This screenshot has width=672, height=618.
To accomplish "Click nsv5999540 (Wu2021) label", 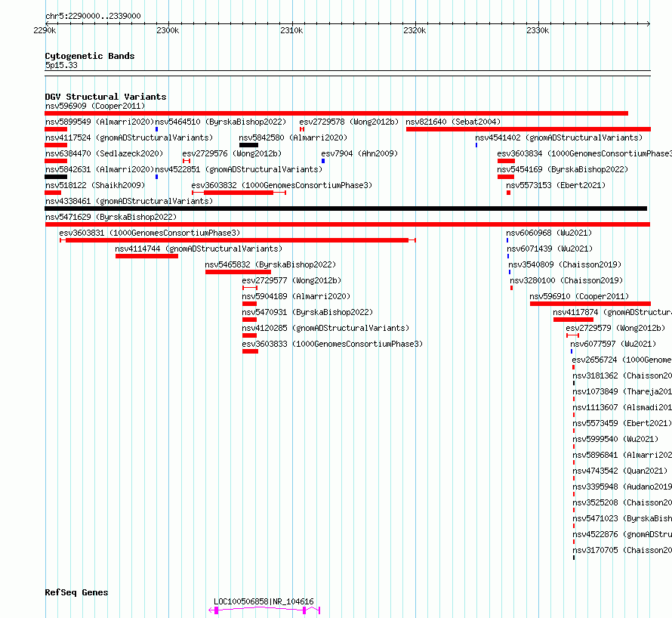I will [615, 439].
